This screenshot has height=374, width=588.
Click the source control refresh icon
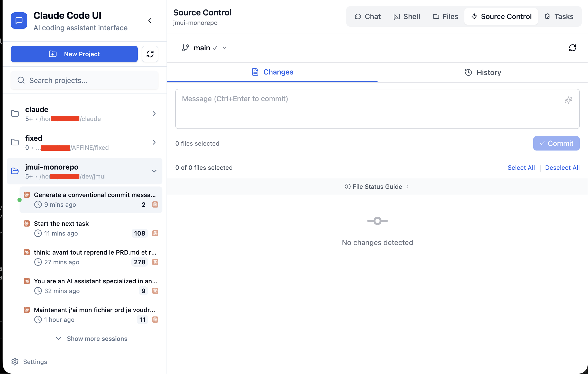click(x=572, y=48)
